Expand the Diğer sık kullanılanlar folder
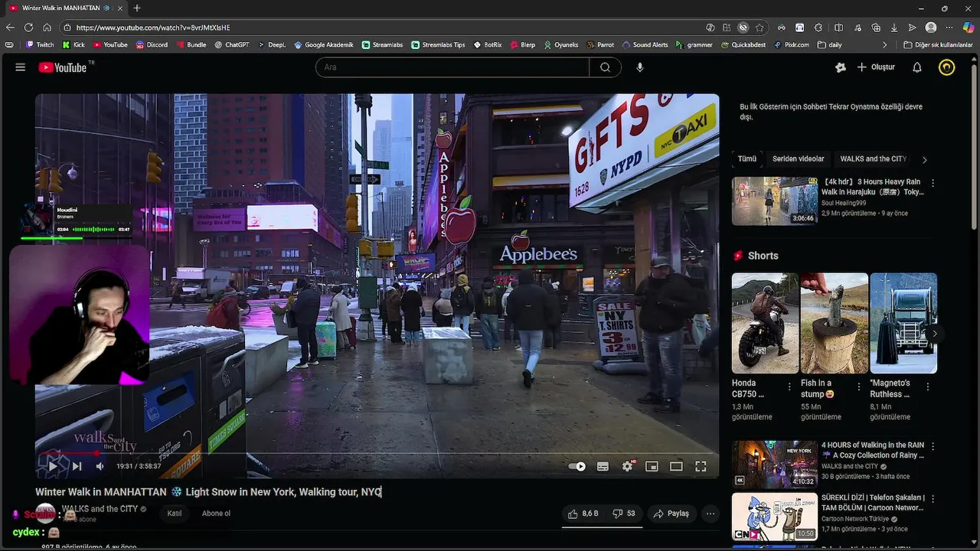980x551 pixels. coord(938,45)
